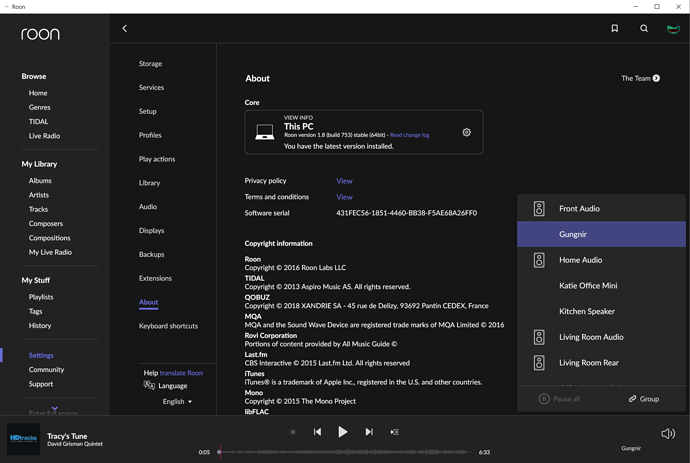
Task: Open Composers in My Library
Action: pos(46,223)
